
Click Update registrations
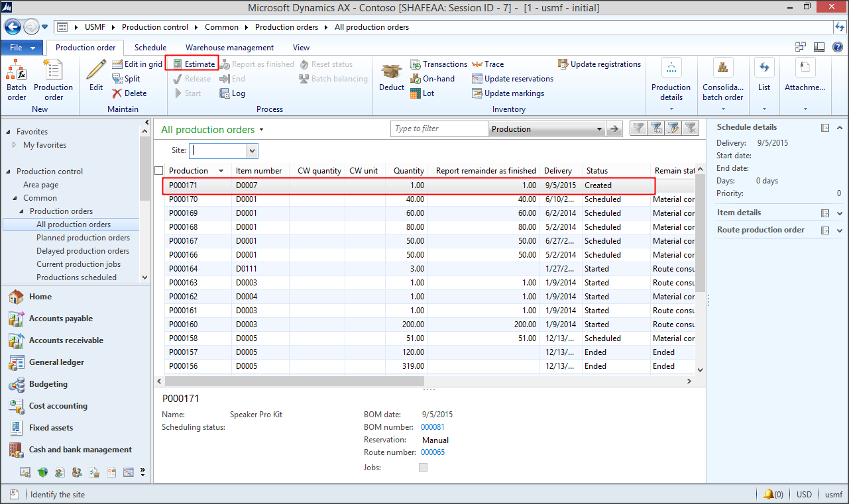click(x=600, y=64)
